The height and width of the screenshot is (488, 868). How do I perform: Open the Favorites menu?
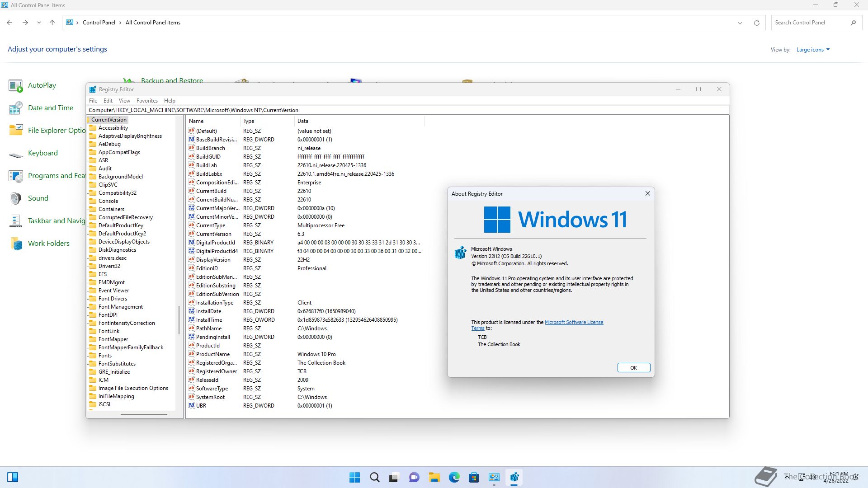click(x=147, y=101)
